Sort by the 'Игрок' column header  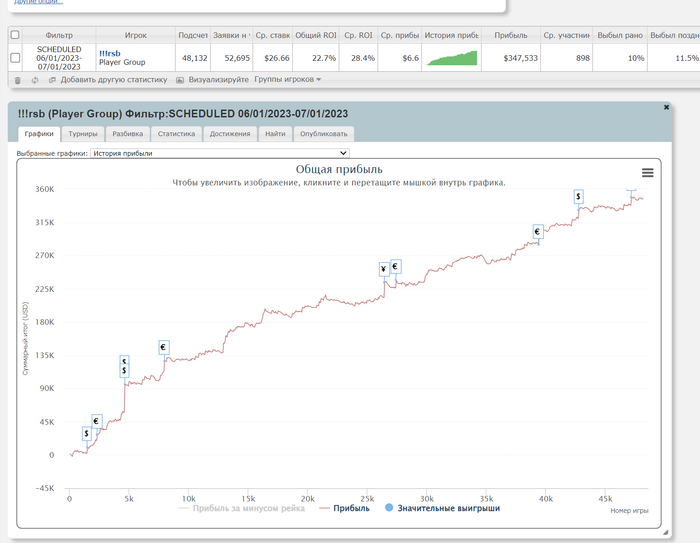coord(136,35)
